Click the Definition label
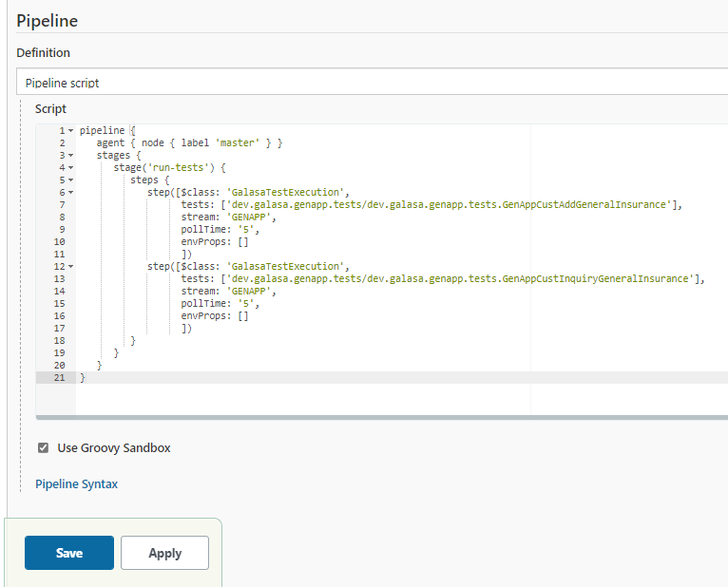 point(43,52)
